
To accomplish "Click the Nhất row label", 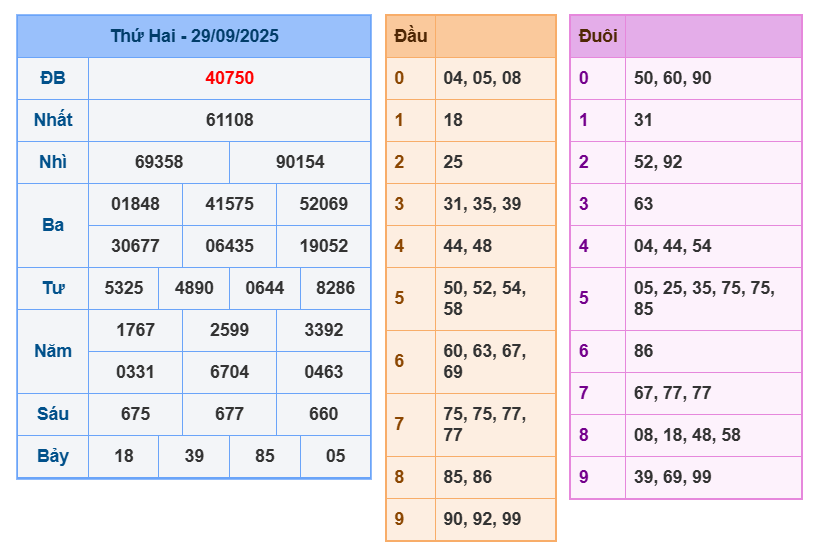I will pos(53,120).
